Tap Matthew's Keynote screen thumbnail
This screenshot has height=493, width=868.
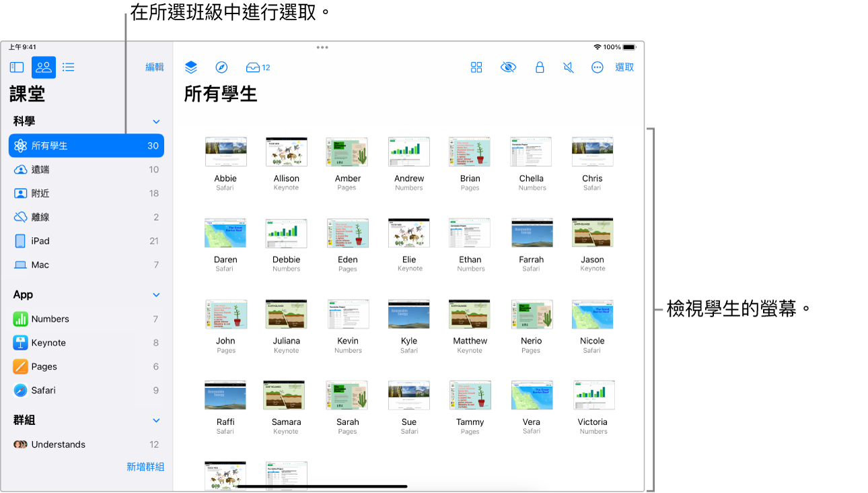(470, 314)
